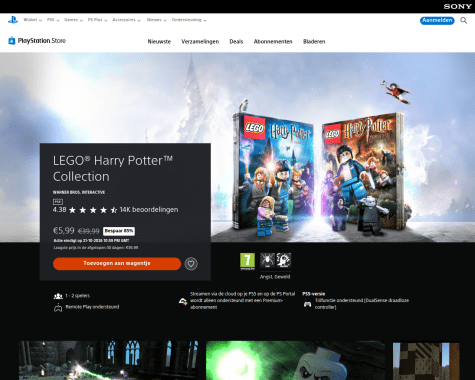
Task: Add game to wishlist heart icon
Action: 191,264
